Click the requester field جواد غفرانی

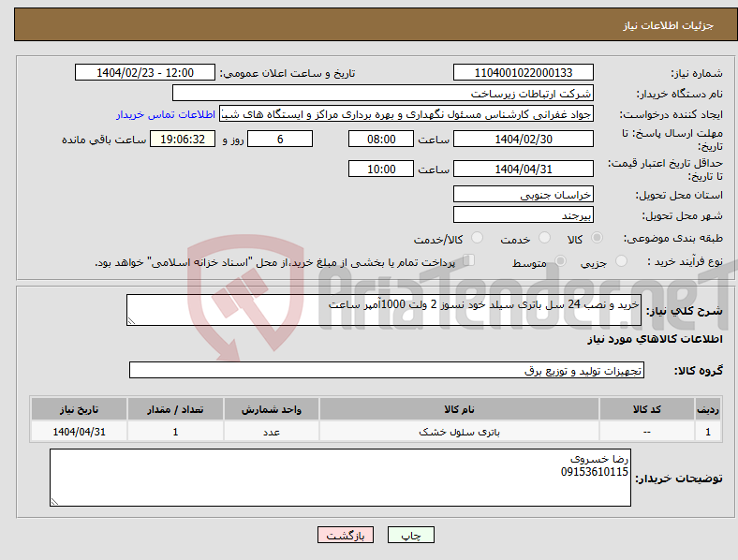click(x=406, y=114)
